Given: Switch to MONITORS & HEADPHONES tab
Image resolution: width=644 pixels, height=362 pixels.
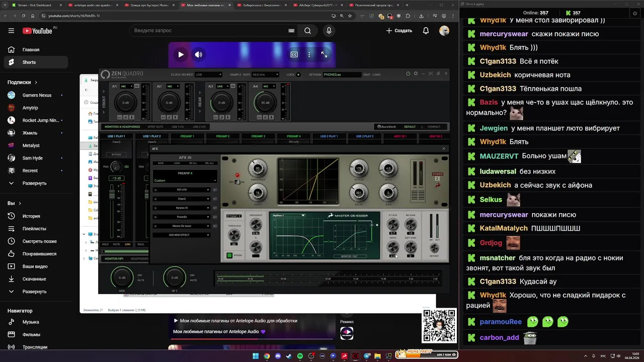Looking at the screenshot, I should [122, 127].
